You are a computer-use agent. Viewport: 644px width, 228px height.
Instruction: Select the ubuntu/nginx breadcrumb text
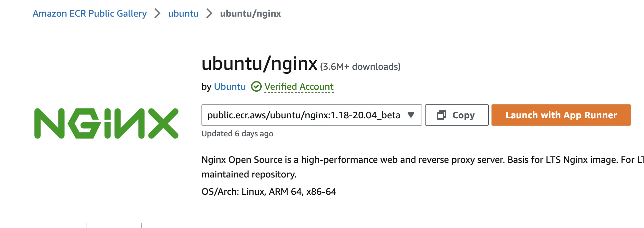tap(250, 14)
